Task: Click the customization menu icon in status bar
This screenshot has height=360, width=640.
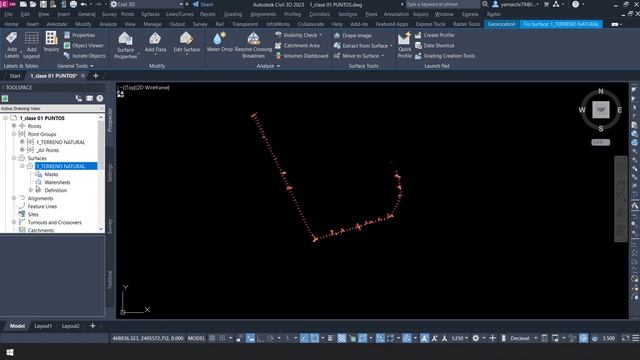Action: (636, 338)
